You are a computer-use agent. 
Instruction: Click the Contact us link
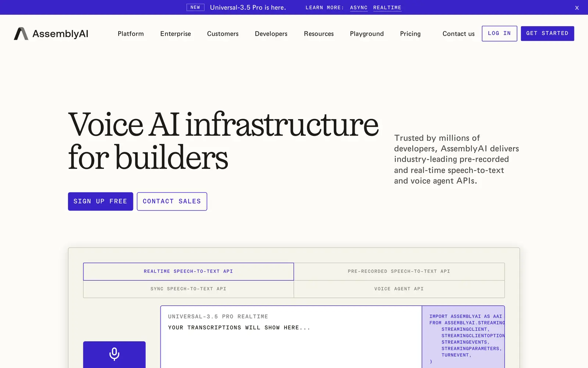click(x=458, y=33)
